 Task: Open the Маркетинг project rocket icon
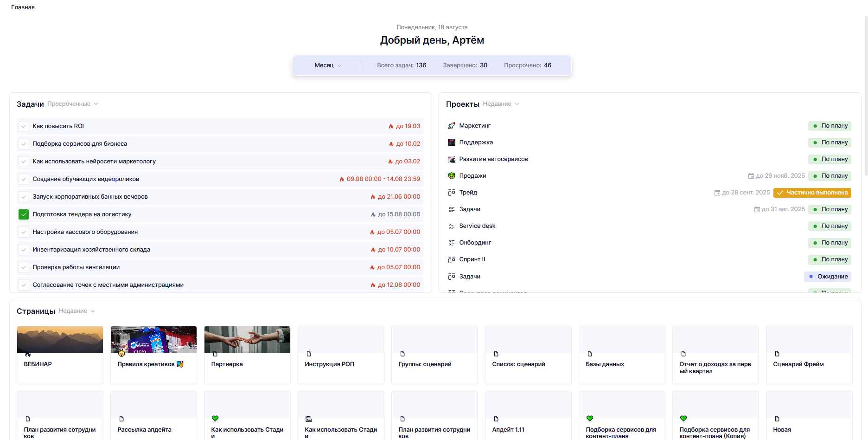click(x=452, y=126)
